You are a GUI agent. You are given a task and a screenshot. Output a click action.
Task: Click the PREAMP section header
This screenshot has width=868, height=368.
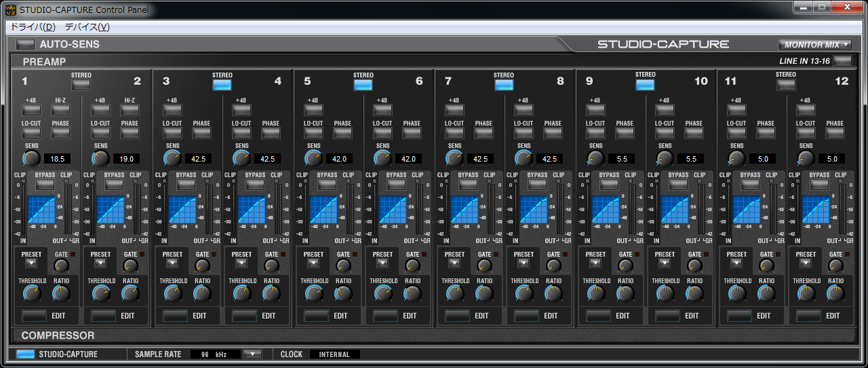pos(44,62)
